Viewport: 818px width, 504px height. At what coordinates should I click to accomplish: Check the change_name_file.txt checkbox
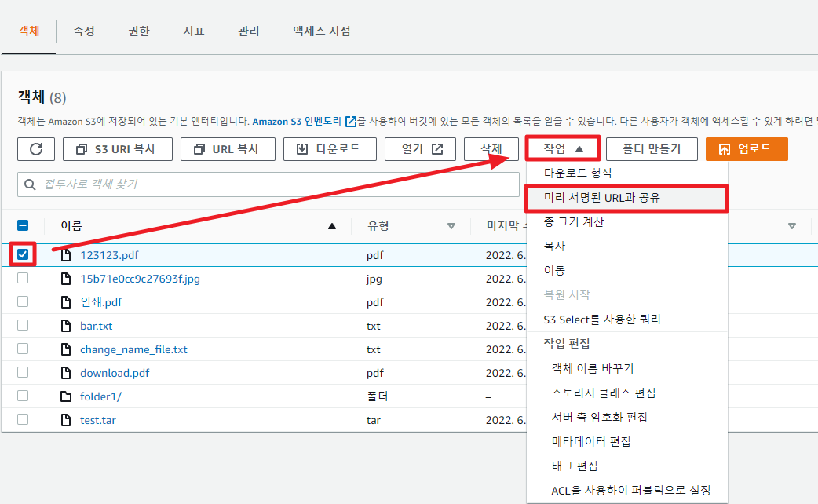(23, 349)
